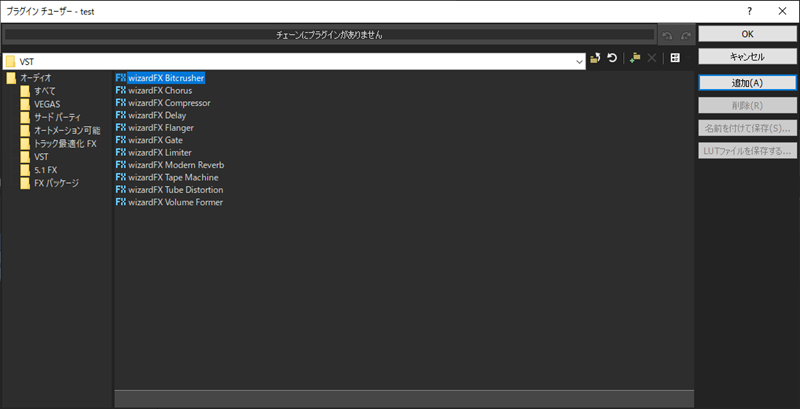Click the folder icon next to VEGAS
The height and width of the screenshot is (409, 800).
pos(26,104)
